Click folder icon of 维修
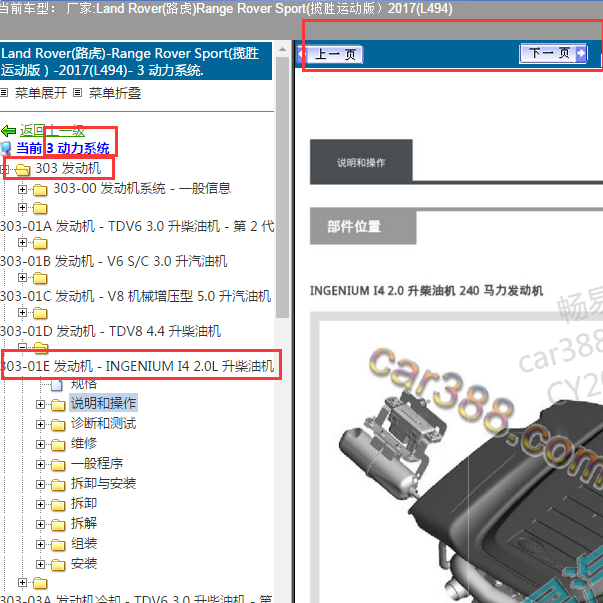The image size is (603, 603). click(58, 445)
